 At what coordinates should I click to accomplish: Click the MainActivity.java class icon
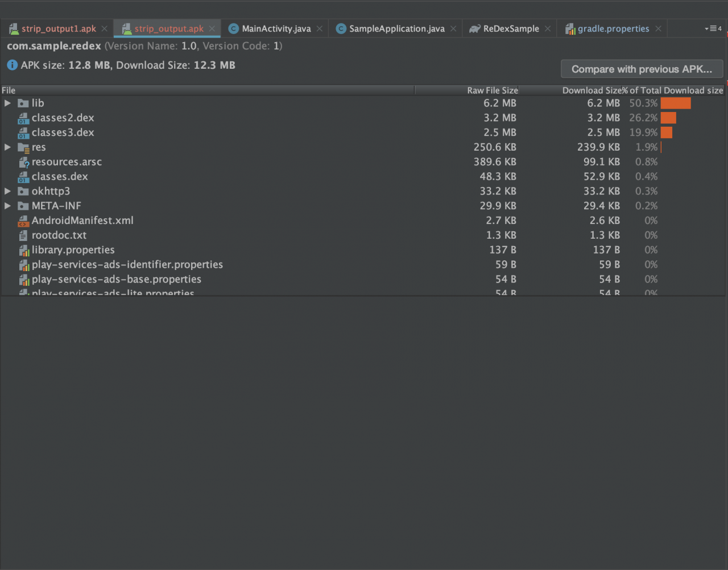[233, 28]
